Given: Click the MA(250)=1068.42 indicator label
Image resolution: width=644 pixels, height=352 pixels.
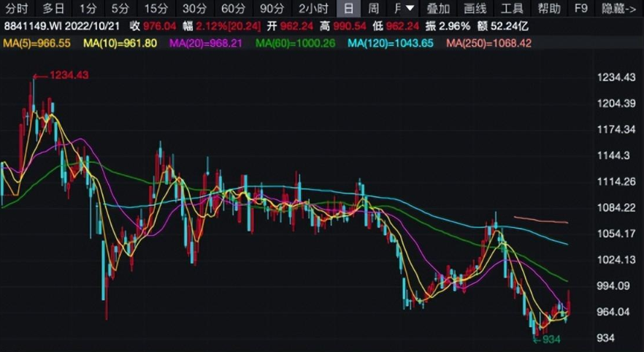Looking at the screenshot, I should 488,43.
